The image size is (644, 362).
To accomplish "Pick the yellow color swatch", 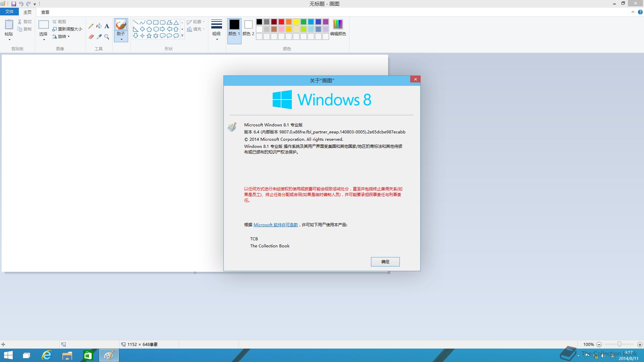I will 296,22.
